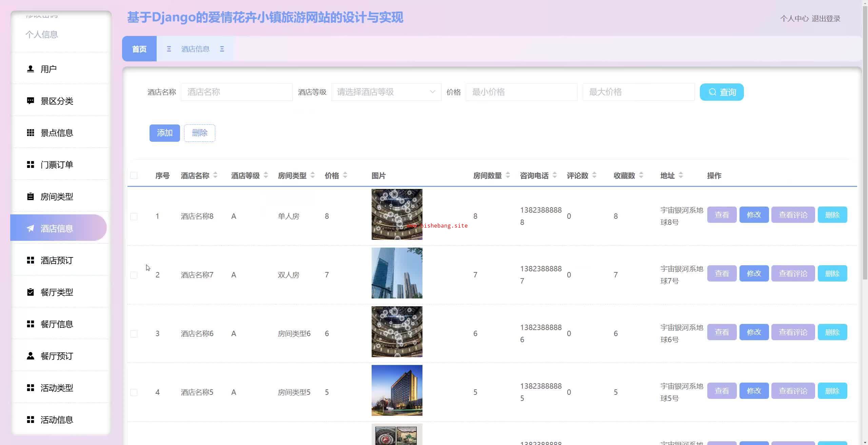Click the blue 添加 button
Screen dimensions: 868x445
[164, 133]
